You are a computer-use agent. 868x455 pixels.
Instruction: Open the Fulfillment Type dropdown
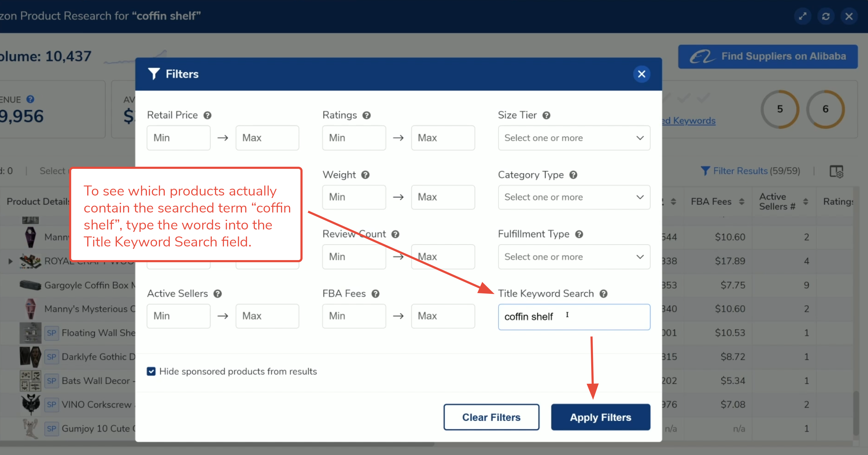[574, 257]
